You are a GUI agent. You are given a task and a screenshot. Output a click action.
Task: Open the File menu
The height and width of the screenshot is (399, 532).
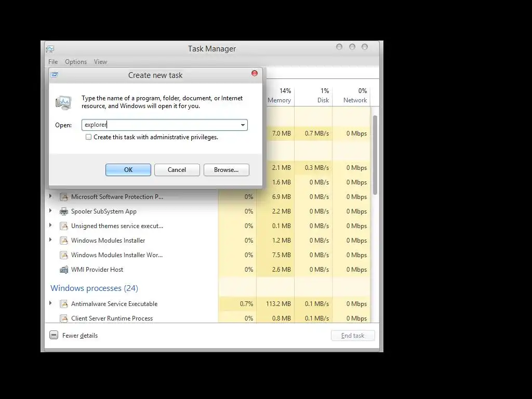coord(53,62)
